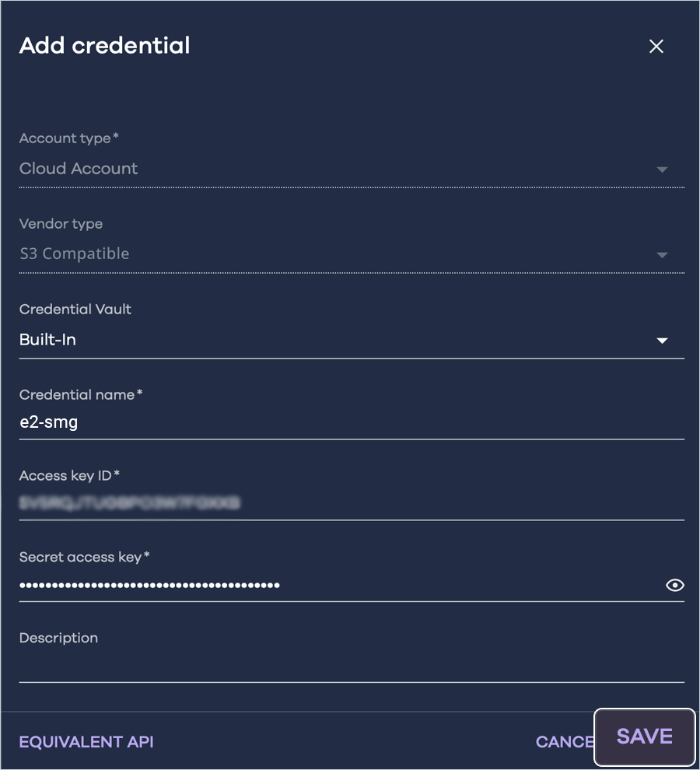This screenshot has width=700, height=770.
Task: Click the blurred Access key ID value
Action: (x=130, y=503)
